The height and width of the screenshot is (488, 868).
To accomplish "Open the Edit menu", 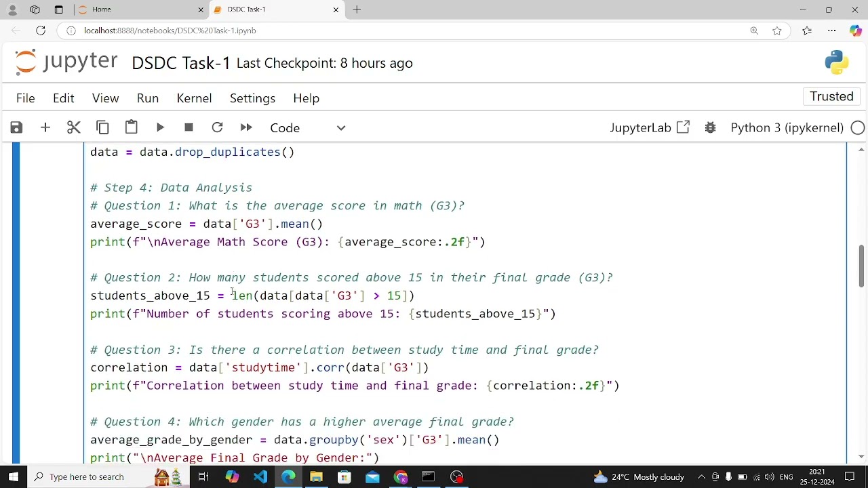I will coord(64,98).
